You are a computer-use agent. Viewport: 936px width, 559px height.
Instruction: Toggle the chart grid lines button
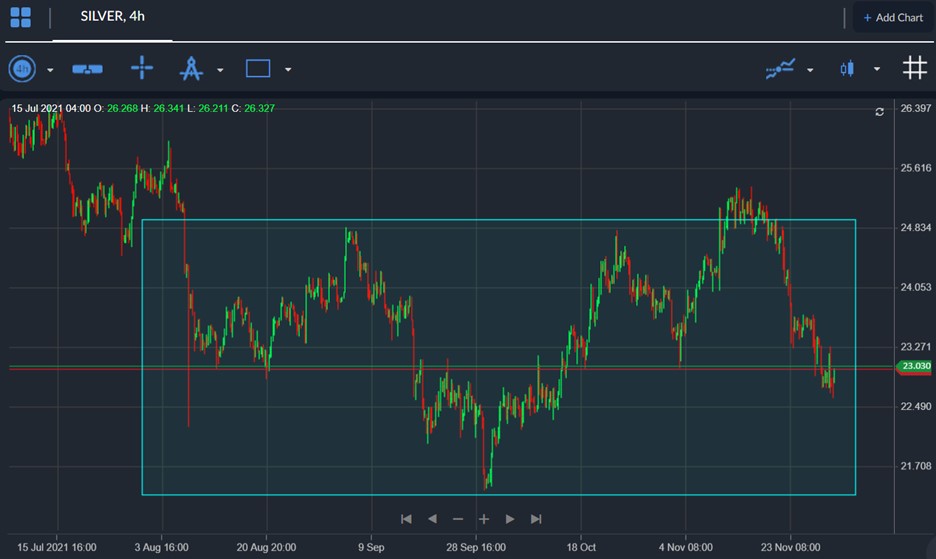tap(914, 68)
